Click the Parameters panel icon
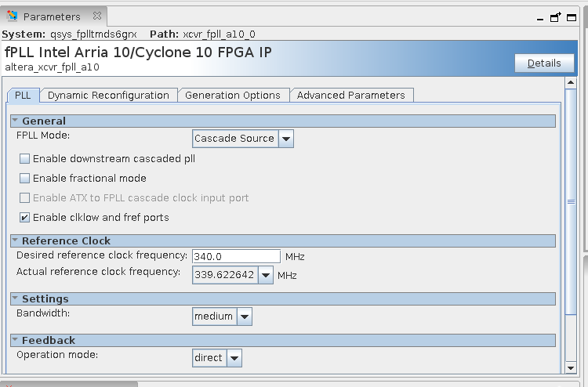 (x=13, y=16)
